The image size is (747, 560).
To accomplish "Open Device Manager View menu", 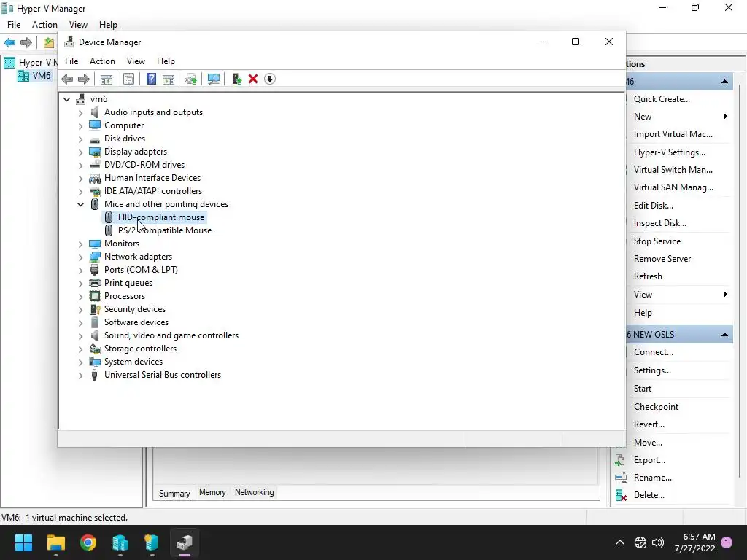I will [136, 61].
